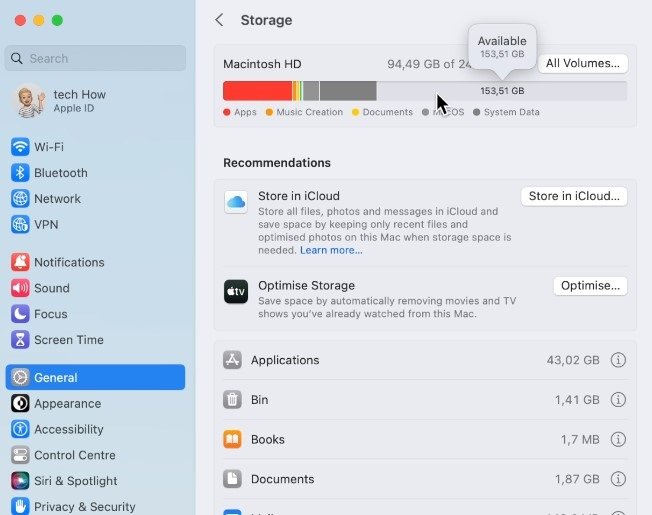Open the tech How Apple ID avatar
This screenshot has height=515, width=652.
(x=29, y=101)
